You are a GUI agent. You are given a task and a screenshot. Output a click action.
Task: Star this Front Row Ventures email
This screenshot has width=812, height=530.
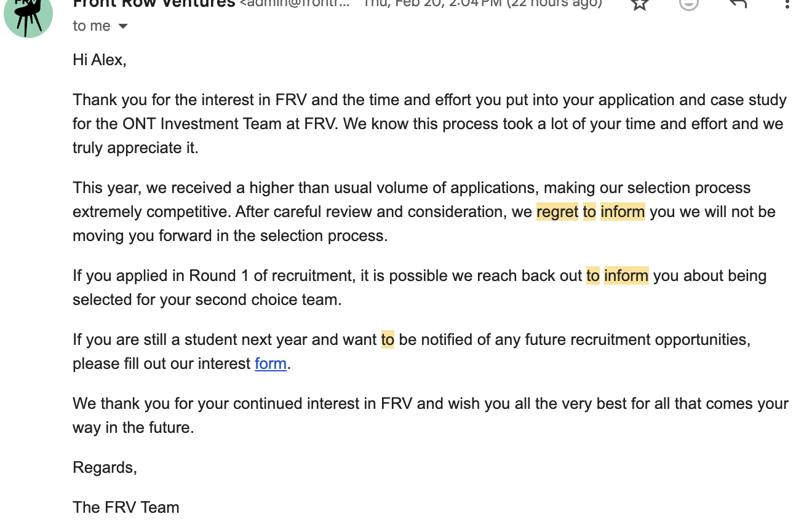(640, 4)
